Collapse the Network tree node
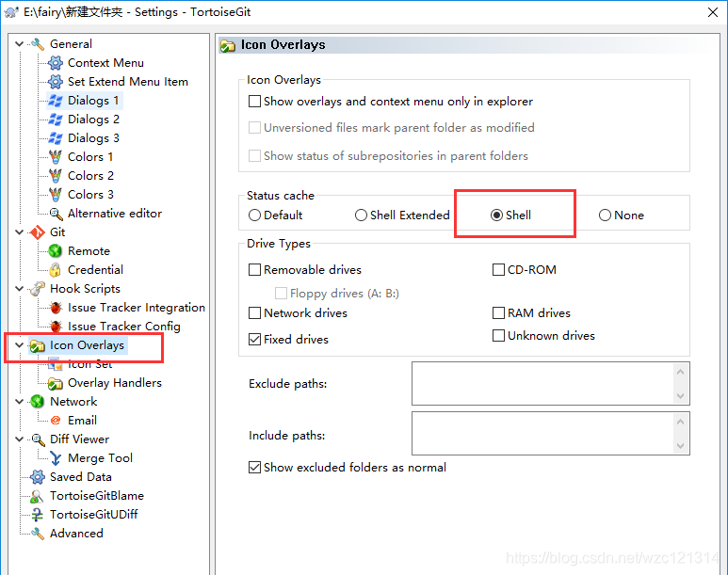Screen dimensions: 728x575 coord(19,402)
